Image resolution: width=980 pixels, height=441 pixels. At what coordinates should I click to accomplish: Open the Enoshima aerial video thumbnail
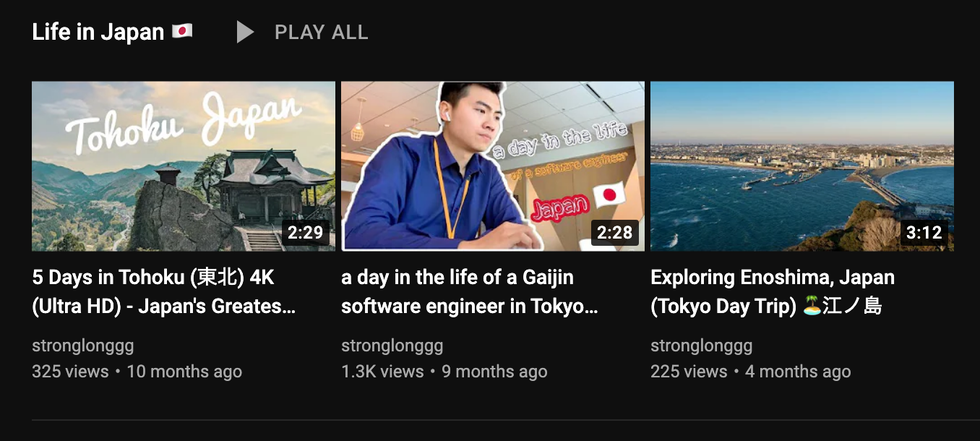tap(802, 166)
